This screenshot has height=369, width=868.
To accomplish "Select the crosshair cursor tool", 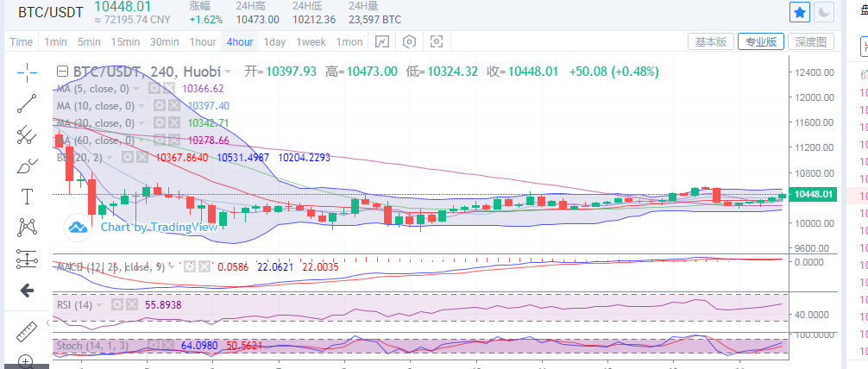I will [27, 72].
